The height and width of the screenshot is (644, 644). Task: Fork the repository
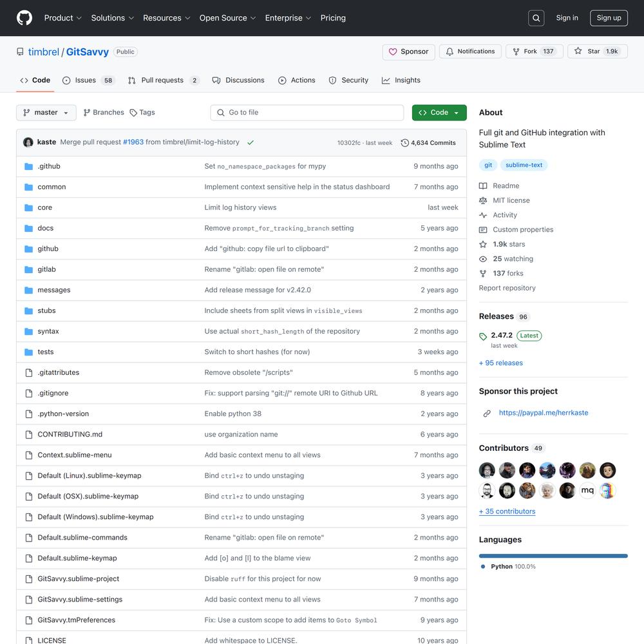coord(535,52)
